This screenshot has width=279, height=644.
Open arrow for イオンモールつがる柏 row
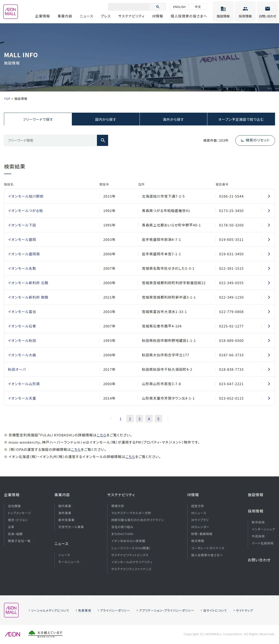[269, 211]
